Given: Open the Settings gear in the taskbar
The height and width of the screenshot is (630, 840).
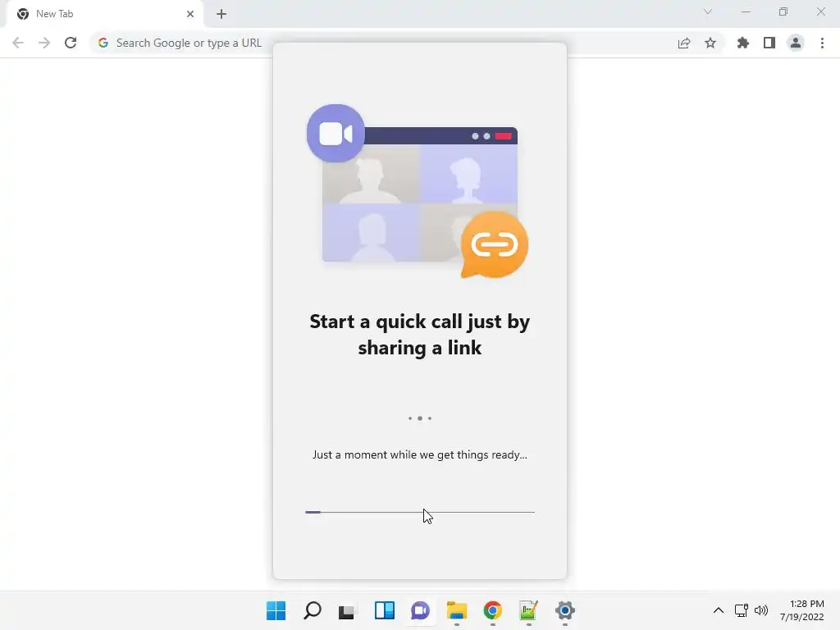Looking at the screenshot, I should pyautogui.click(x=564, y=610).
